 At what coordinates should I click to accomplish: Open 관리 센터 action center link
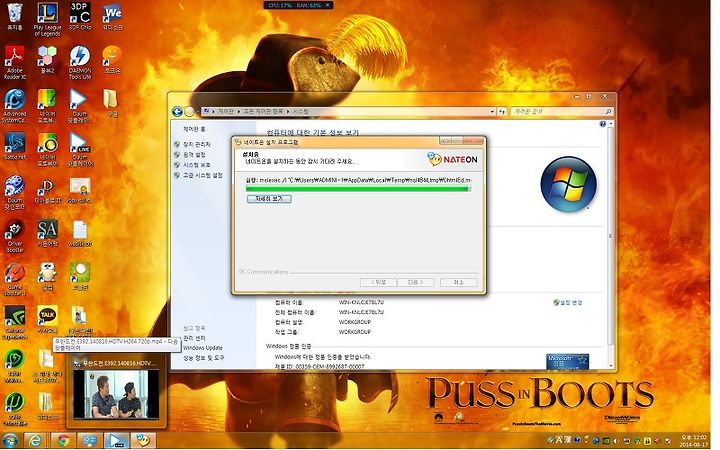[194, 338]
